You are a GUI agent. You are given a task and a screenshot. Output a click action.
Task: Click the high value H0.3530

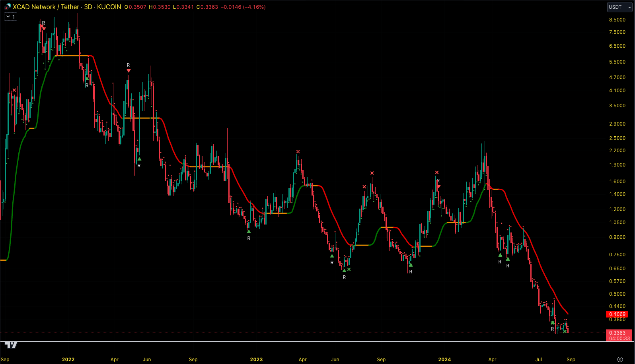click(160, 7)
